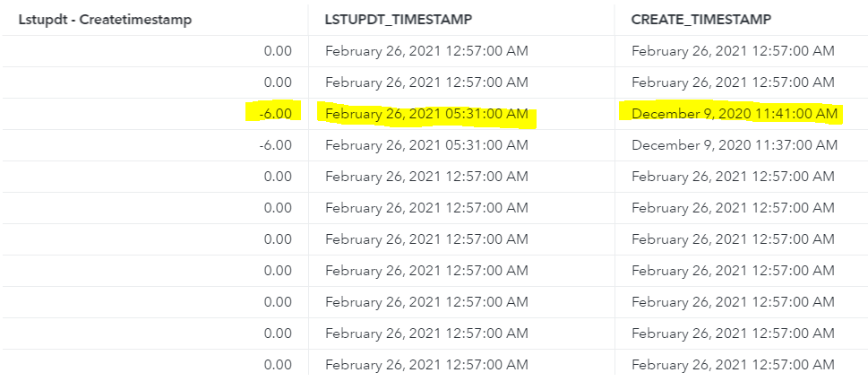Click the CREATE_TIMESTAMP column header
Image resolution: width=868 pixels, height=390 pixels.
tap(699, 19)
